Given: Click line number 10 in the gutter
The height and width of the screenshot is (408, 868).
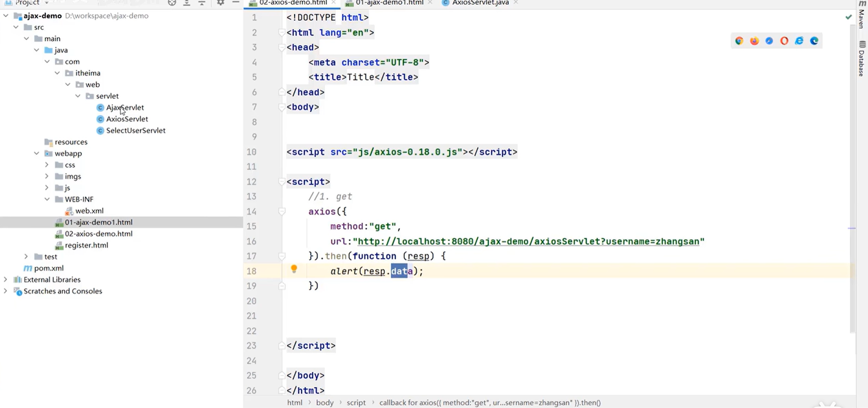Looking at the screenshot, I should point(251,152).
